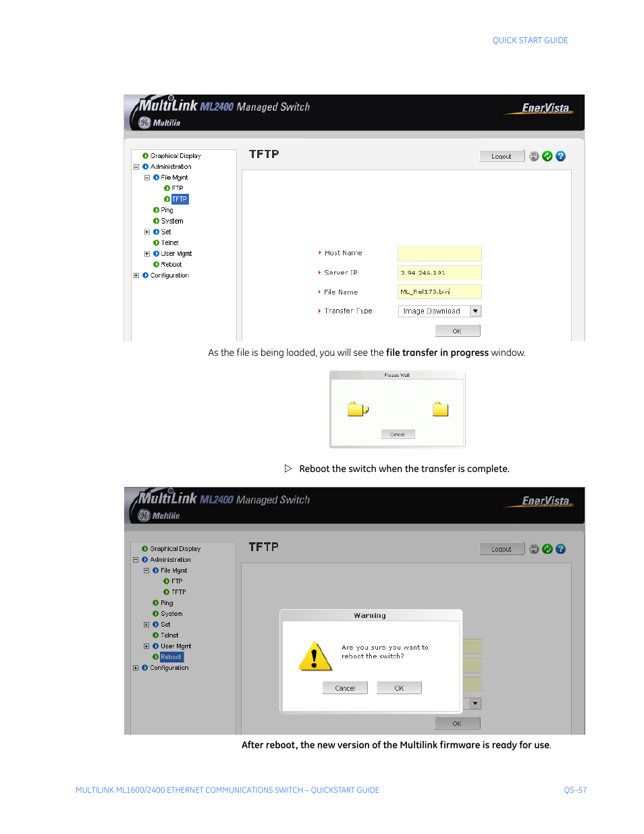Click the green refresh icon in upper panel

(547, 156)
